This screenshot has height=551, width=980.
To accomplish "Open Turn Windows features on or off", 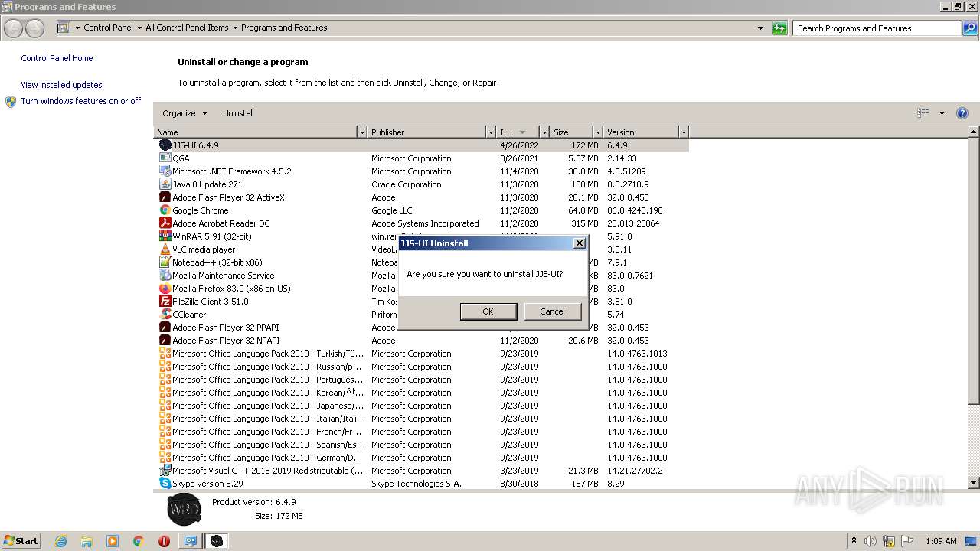I will click(x=81, y=101).
